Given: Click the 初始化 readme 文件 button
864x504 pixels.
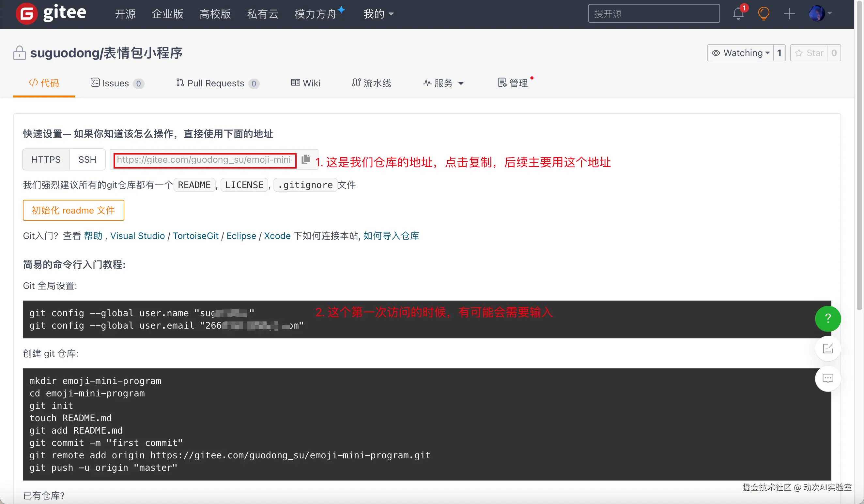Looking at the screenshot, I should tap(73, 210).
